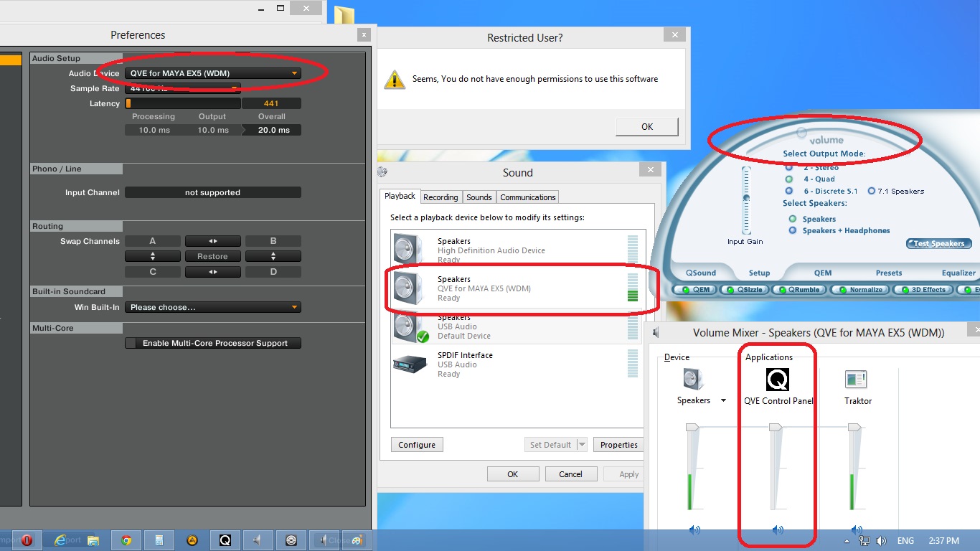Click Restore in Swap Channels routing

click(x=212, y=256)
